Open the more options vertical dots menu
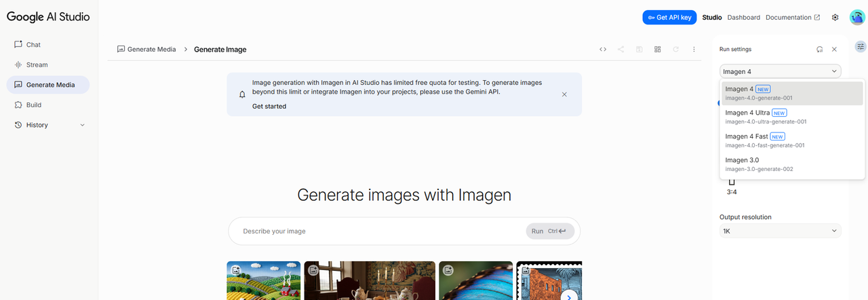 click(x=694, y=49)
